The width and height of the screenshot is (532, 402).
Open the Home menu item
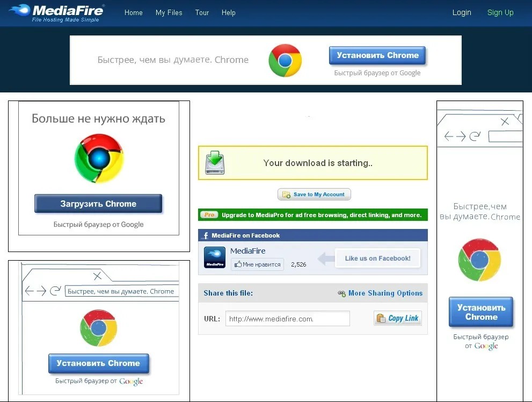(x=133, y=12)
